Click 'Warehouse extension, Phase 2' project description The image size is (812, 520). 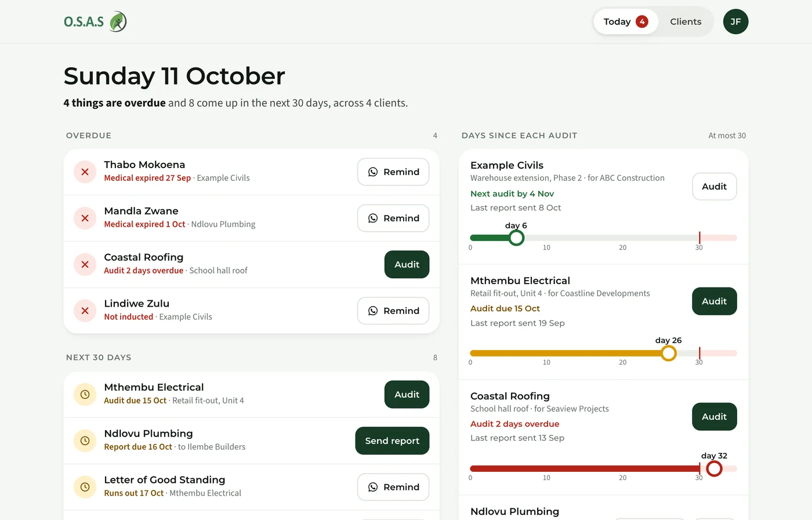pyautogui.click(x=526, y=178)
